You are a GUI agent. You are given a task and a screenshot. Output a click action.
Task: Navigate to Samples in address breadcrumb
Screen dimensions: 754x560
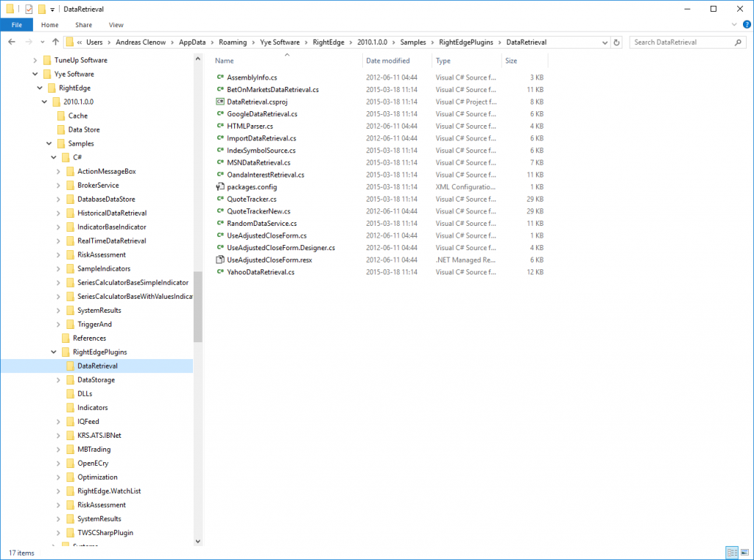(x=413, y=42)
